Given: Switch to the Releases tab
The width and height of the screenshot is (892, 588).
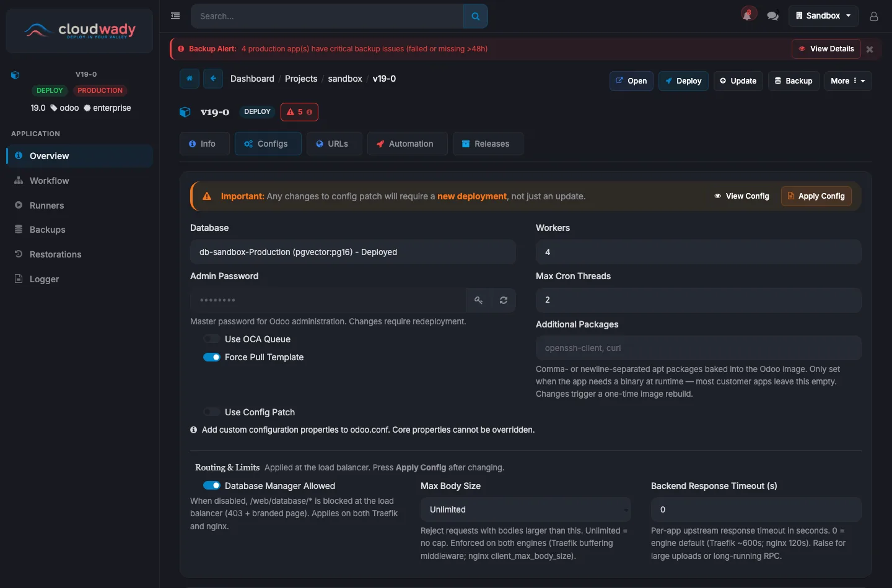Looking at the screenshot, I should tap(488, 144).
